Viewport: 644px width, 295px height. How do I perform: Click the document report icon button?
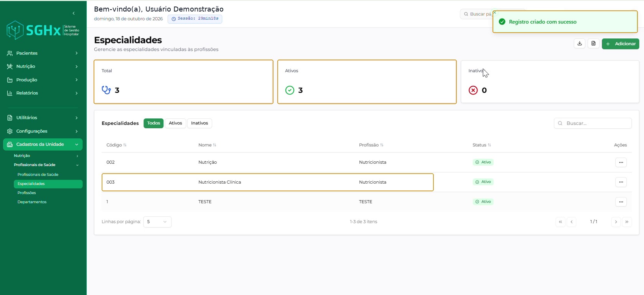point(593,43)
